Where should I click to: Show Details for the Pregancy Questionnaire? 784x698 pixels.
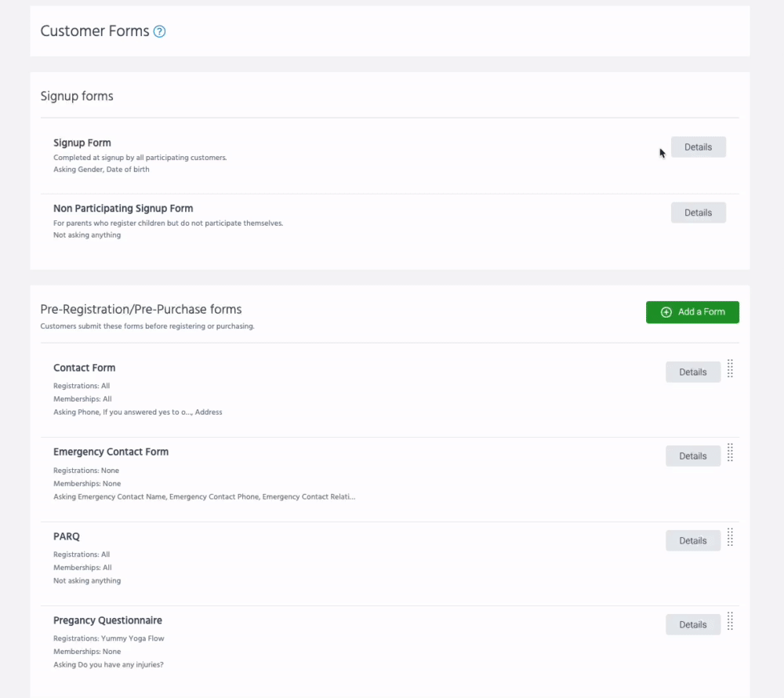click(692, 625)
